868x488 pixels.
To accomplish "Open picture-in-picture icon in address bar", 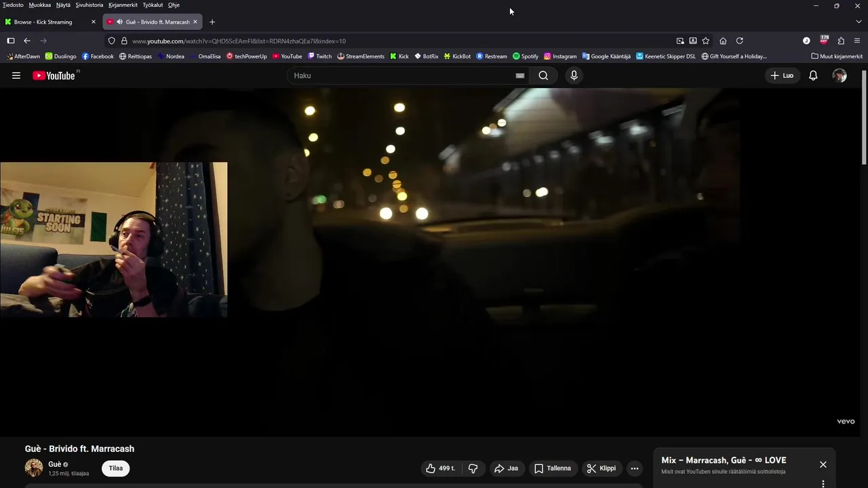I will pos(680,41).
